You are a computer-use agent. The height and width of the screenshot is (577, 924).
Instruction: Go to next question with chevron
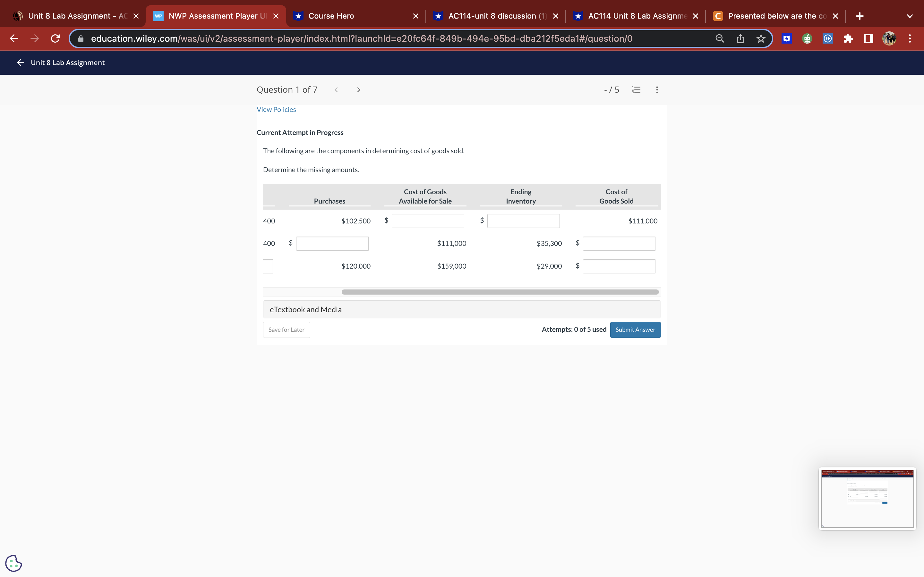(x=358, y=90)
